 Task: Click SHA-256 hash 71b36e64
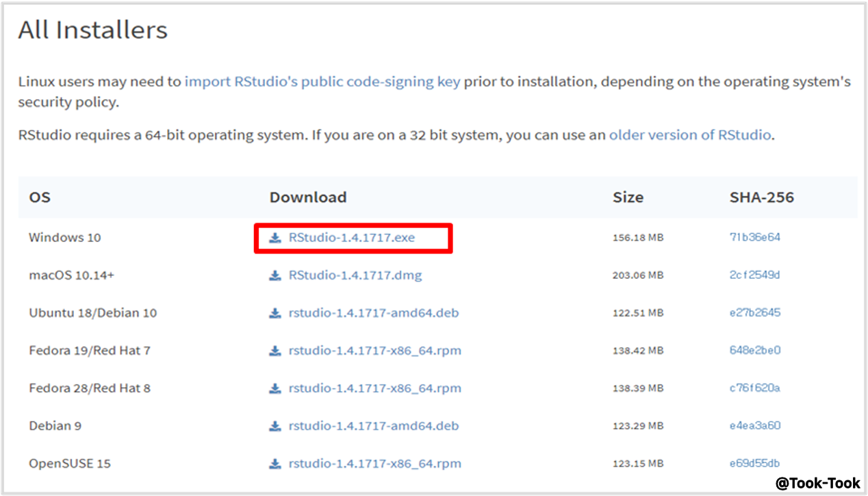tap(755, 238)
